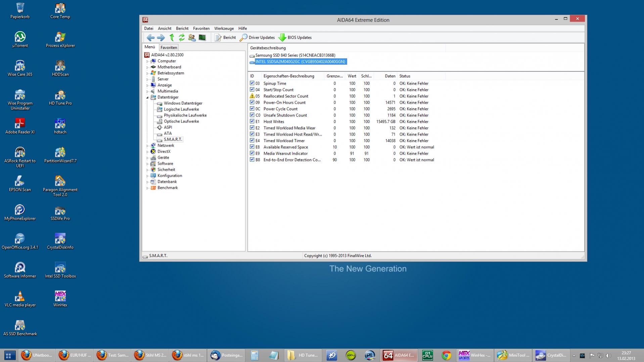Expand the Benchmark tree node
Screen dimensions: 644x362
point(147,188)
